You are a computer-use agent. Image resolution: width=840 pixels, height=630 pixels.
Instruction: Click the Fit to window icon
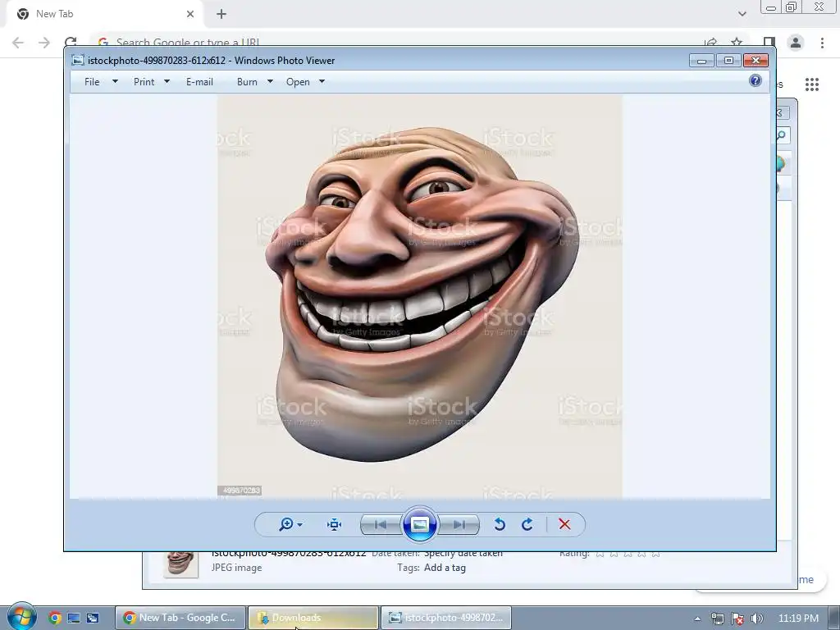tap(335, 524)
